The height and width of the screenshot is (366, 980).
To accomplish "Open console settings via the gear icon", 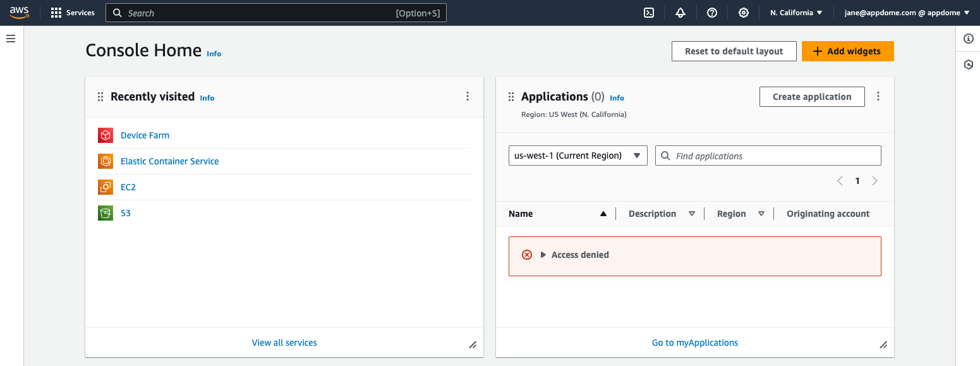I will pyautogui.click(x=744, y=12).
